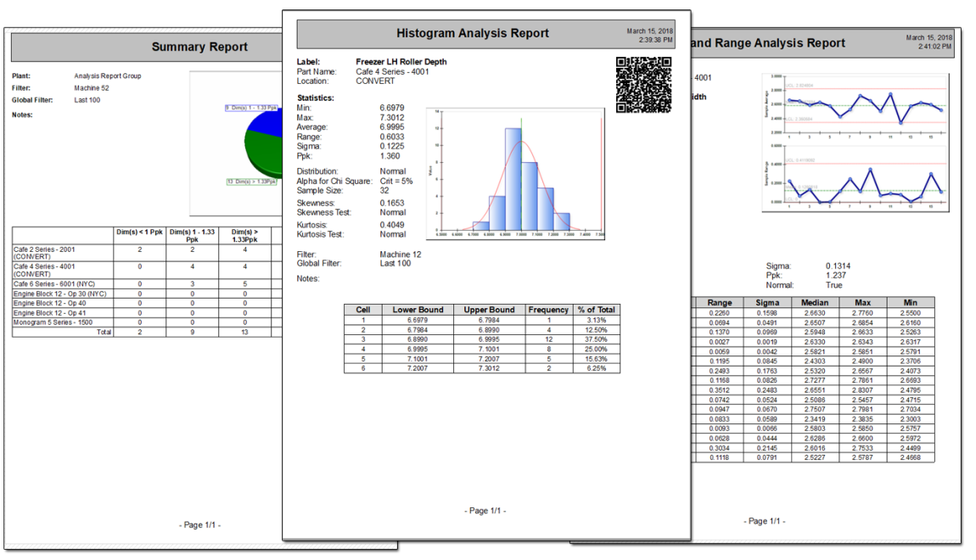This screenshot has width=976, height=560.
Task: Click 'Analysis Report Group' in Summary Report
Action: click(x=108, y=76)
